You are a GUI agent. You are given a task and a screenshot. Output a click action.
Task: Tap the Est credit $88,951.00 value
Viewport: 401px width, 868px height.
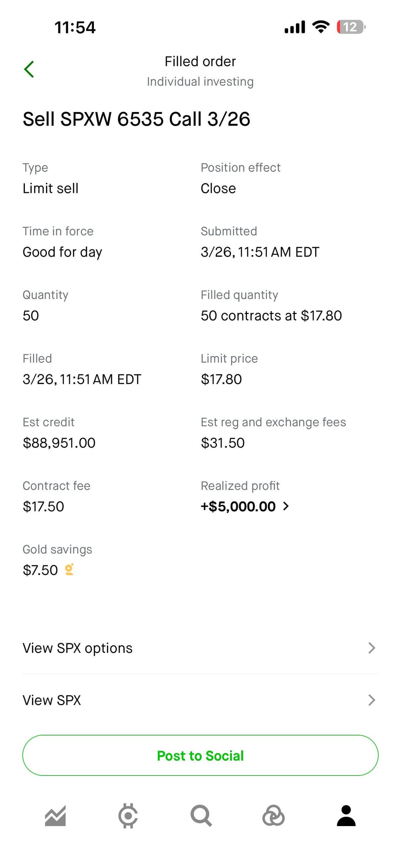coord(59,443)
